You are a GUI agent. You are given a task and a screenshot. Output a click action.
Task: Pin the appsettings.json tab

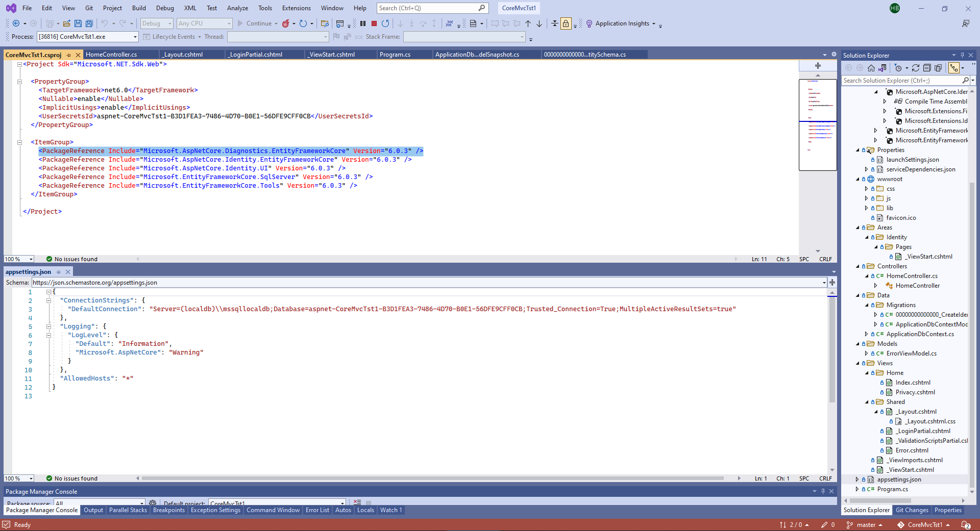[59, 272]
